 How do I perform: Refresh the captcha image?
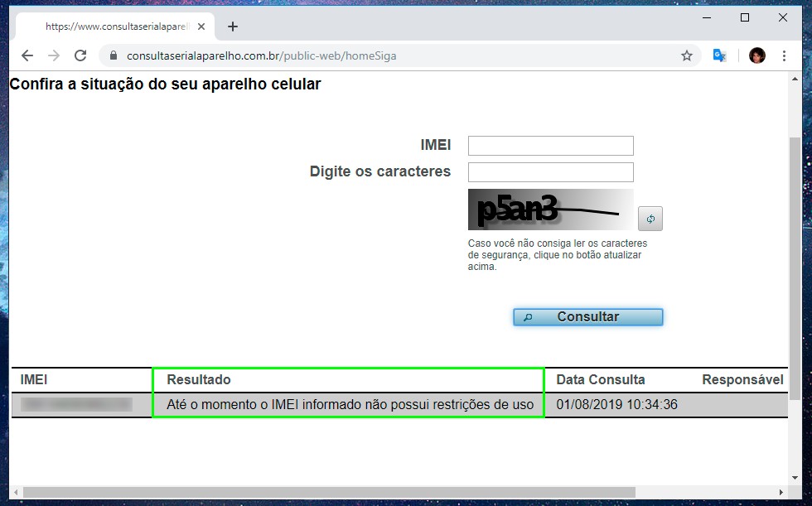click(x=650, y=219)
